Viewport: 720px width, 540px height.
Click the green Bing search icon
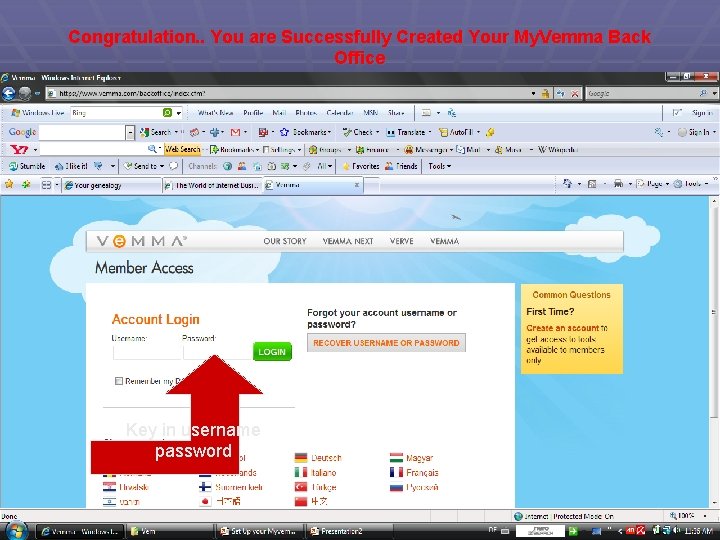[x=168, y=112]
